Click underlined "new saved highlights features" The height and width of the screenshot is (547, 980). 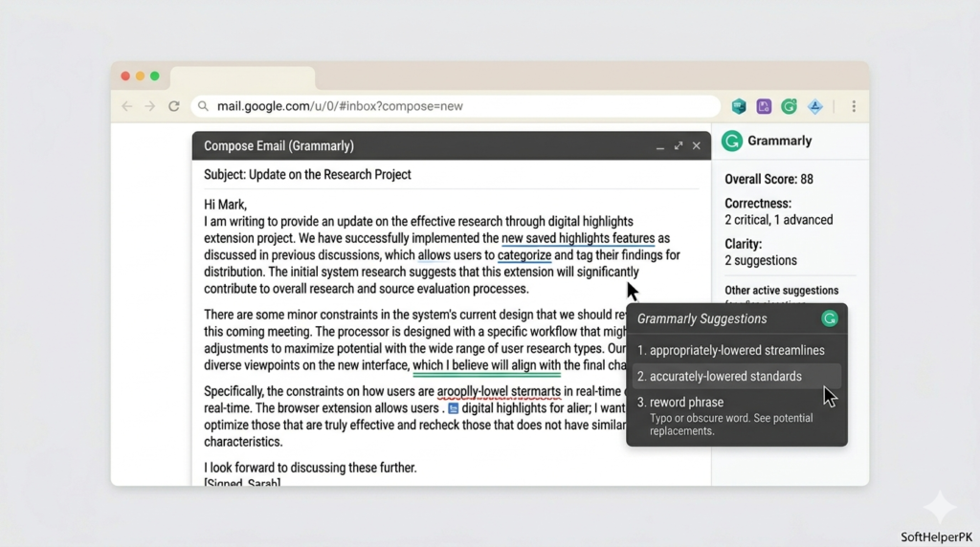578,238
